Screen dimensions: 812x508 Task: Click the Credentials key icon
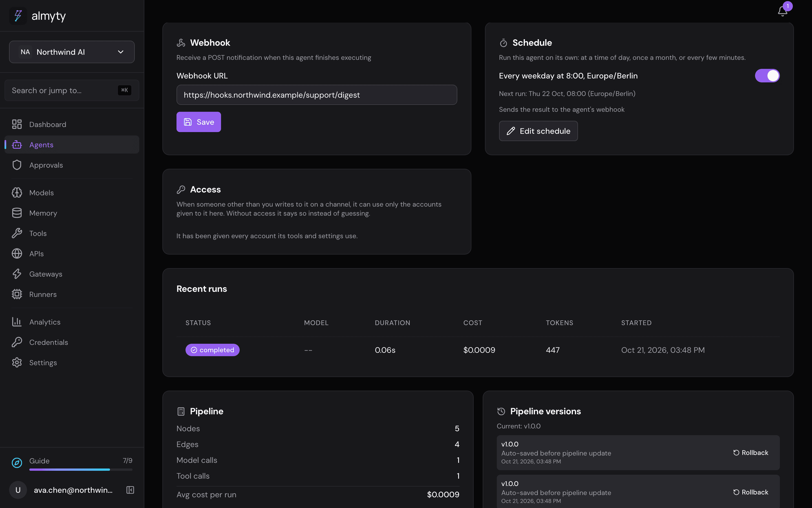coord(17,342)
